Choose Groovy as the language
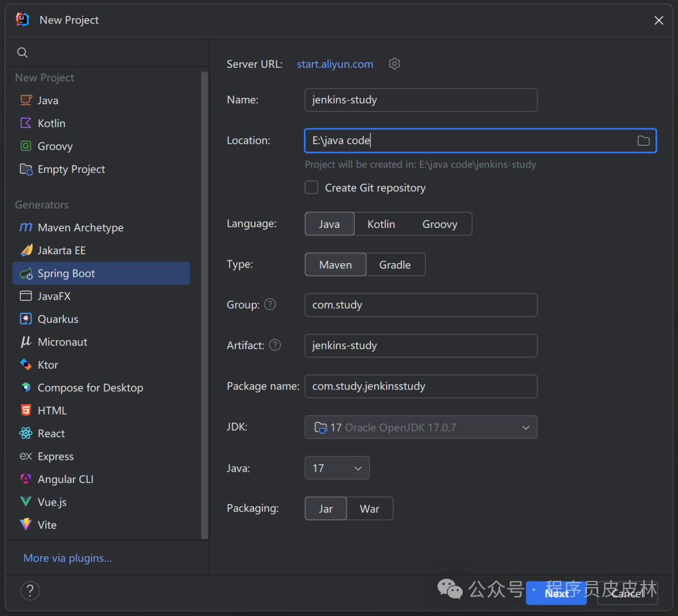678x616 pixels. [439, 224]
